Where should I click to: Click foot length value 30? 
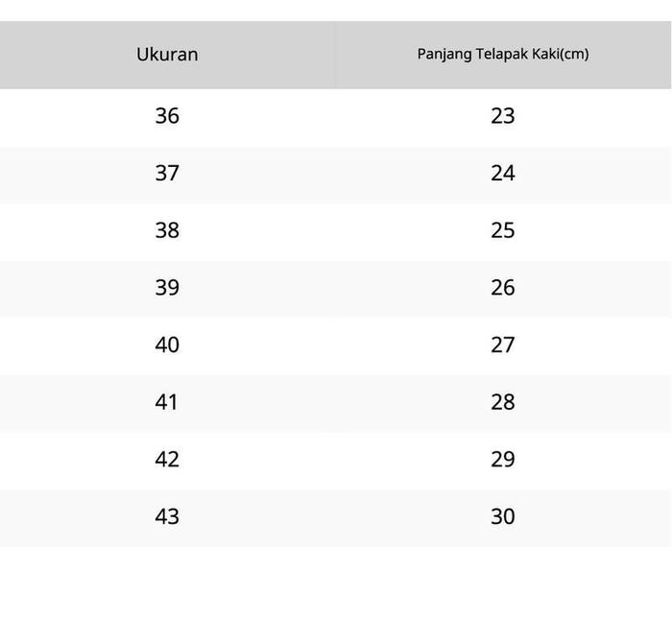(503, 516)
